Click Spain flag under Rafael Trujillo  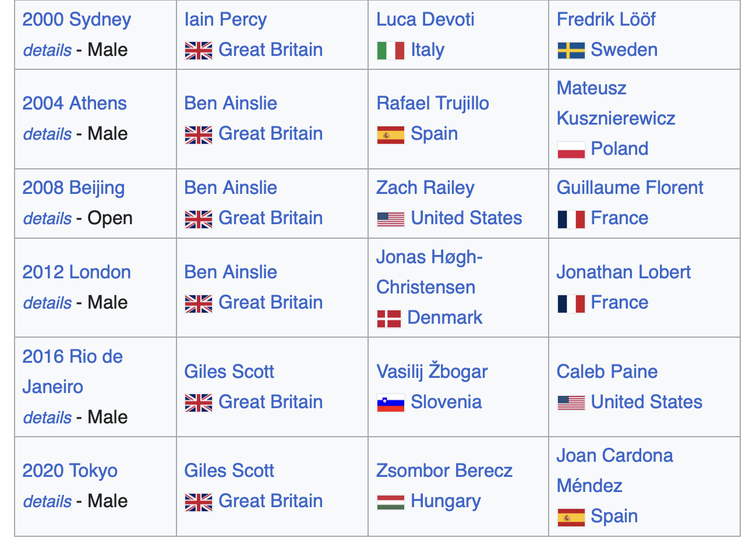pyautogui.click(x=390, y=135)
